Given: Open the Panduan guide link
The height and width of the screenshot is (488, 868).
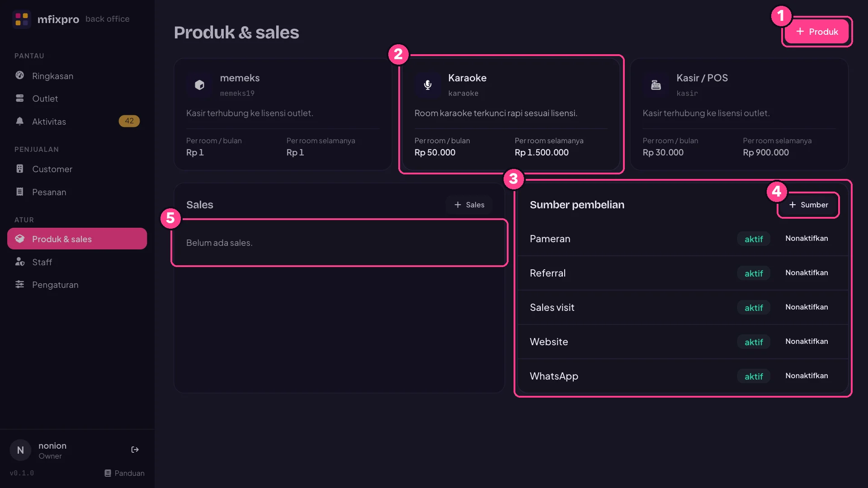Looking at the screenshot, I should pos(124,473).
